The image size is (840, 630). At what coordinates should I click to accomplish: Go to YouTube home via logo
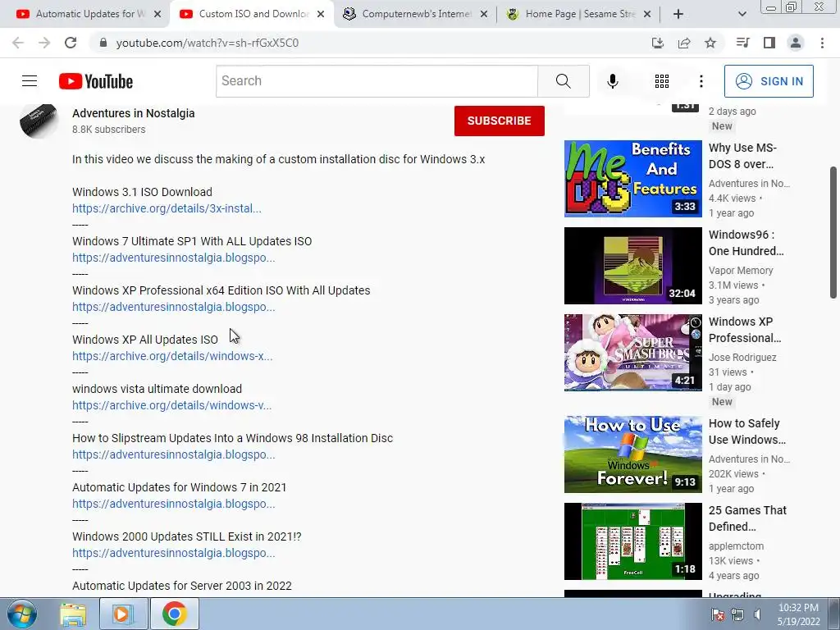pos(96,81)
